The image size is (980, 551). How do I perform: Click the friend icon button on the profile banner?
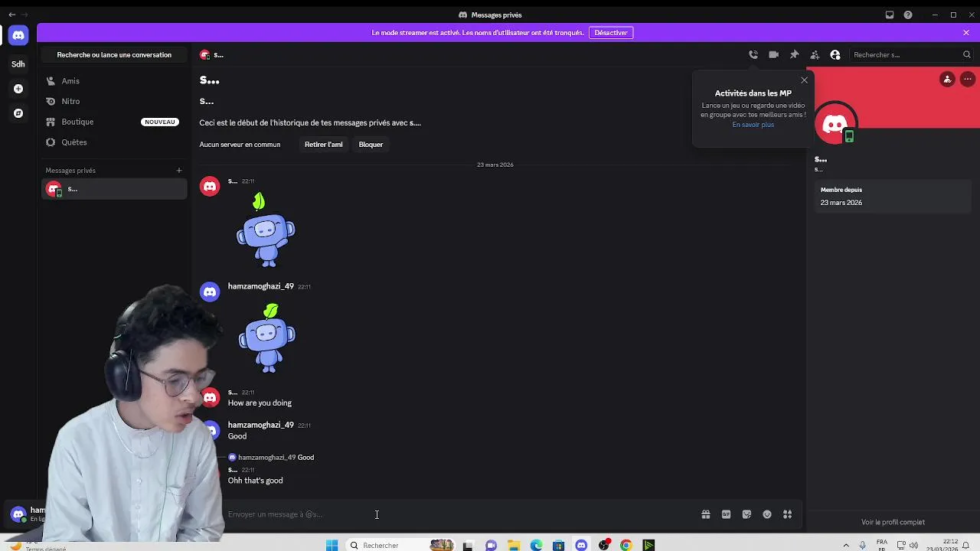click(x=947, y=79)
